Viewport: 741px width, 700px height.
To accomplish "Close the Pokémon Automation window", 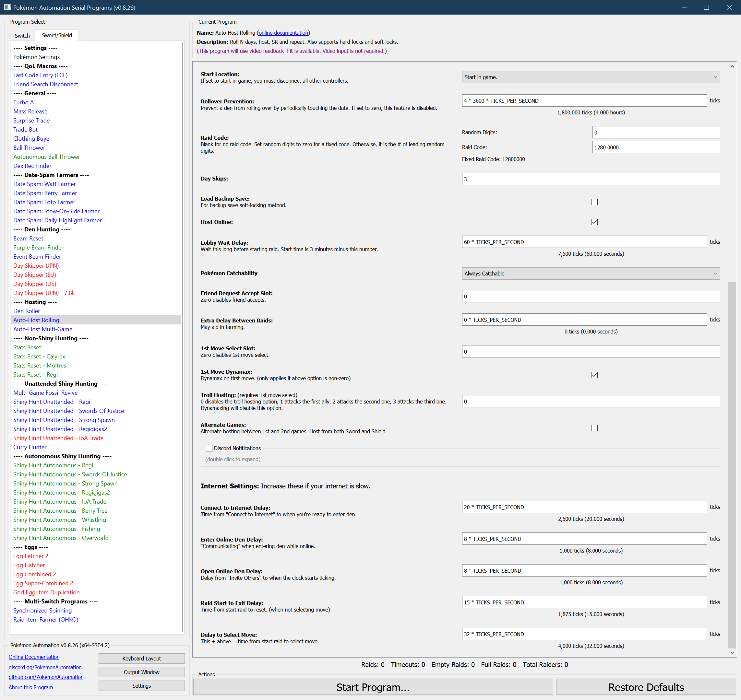I will click(729, 7).
